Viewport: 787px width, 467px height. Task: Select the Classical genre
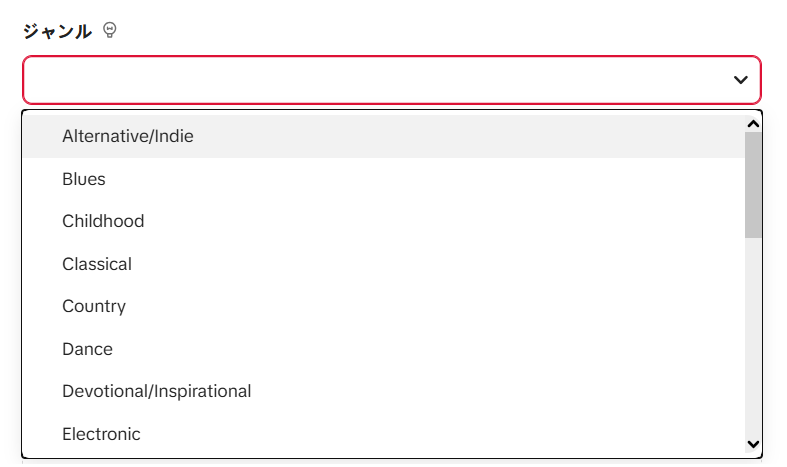pos(97,264)
